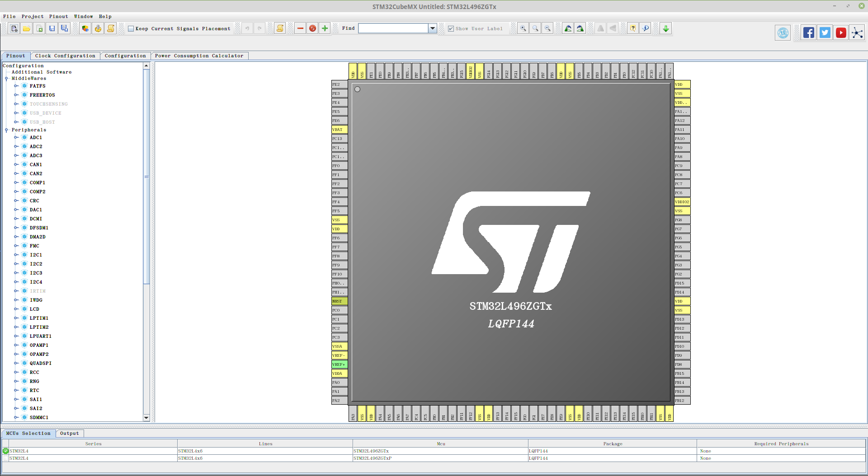The height and width of the screenshot is (476, 868).
Task: Collapse the Peripherals tree section
Action: (x=6, y=130)
